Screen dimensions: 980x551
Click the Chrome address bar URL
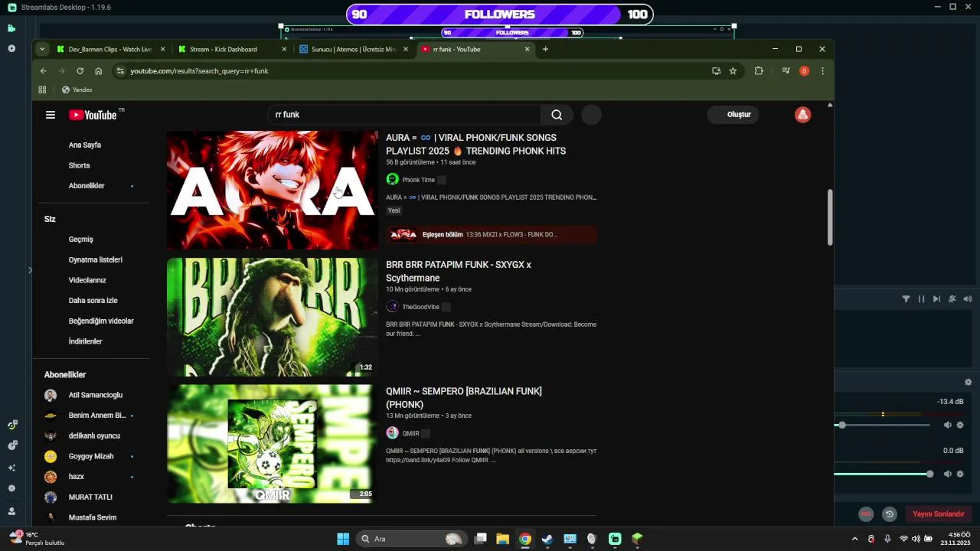point(199,70)
